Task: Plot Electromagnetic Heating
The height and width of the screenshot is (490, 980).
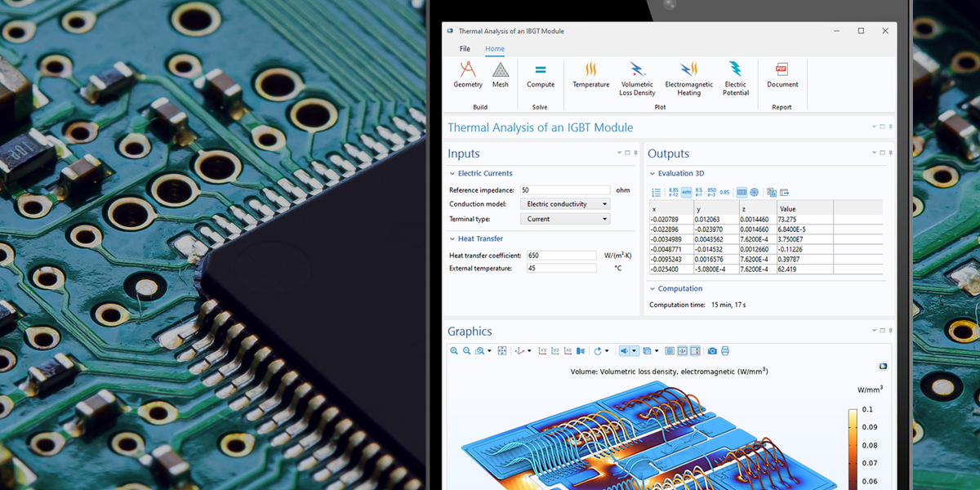Action: click(688, 77)
